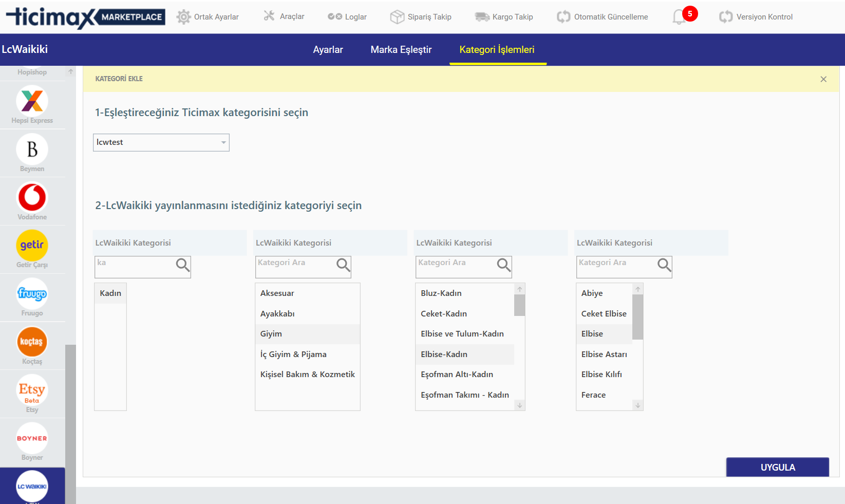Select Elbise ve Tulum-Kadın category
Image resolution: width=845 pixels, height=504 pixels.
(465, 334)
